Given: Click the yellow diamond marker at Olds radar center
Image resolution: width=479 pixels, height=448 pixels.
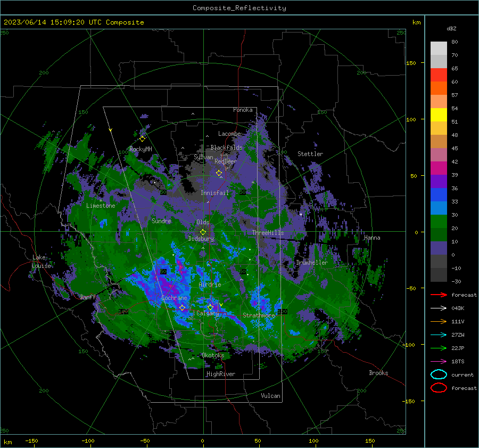Looking at the screenshot, I should 203,232.
